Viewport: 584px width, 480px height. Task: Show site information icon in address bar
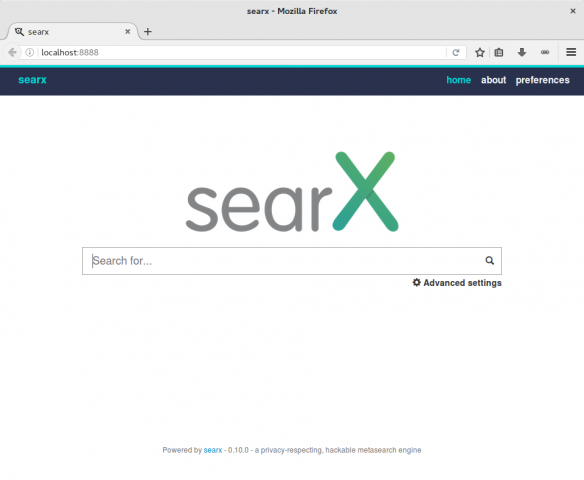coord(29,53)
